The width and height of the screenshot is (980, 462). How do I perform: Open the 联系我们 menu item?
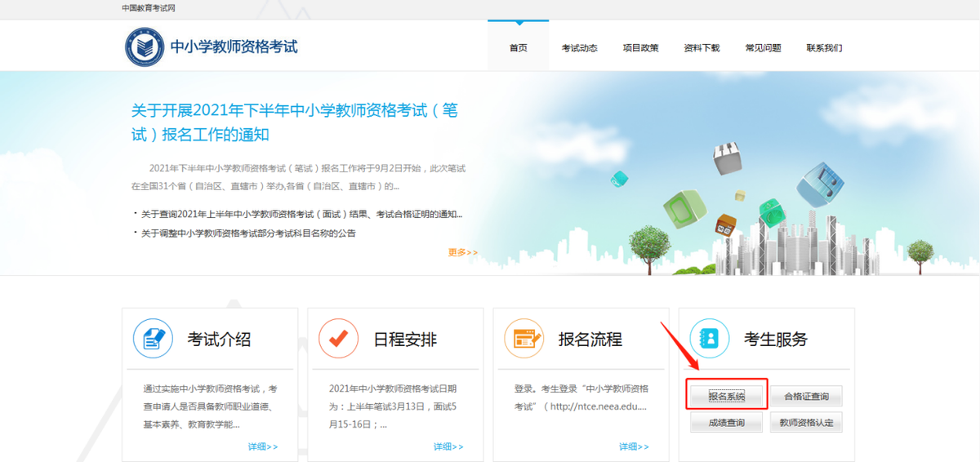(824, 47)
